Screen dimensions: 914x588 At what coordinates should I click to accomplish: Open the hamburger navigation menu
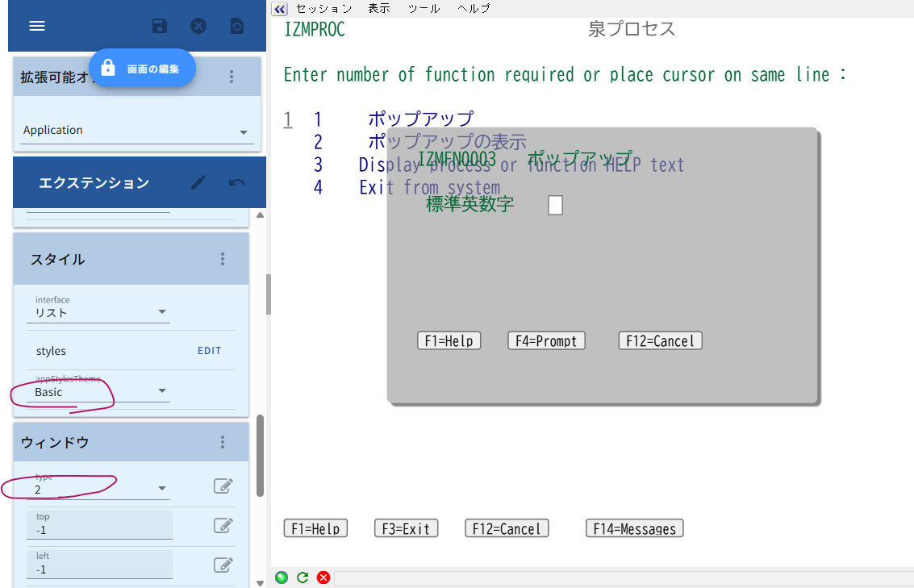[x=36, y=25]
